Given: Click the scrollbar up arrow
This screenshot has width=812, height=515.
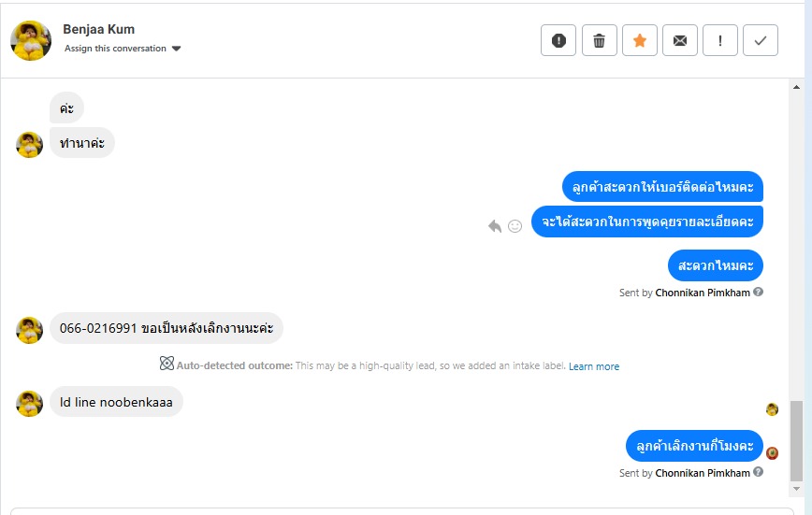Looking at the screenshot, I should [797, 86].
